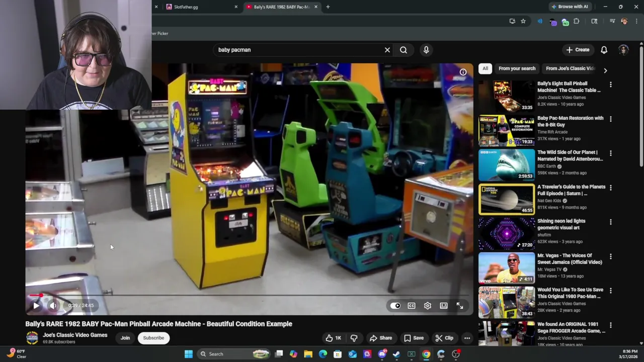
Task: Open Chrome extensions puzzle icon
Action: (577, 21)
